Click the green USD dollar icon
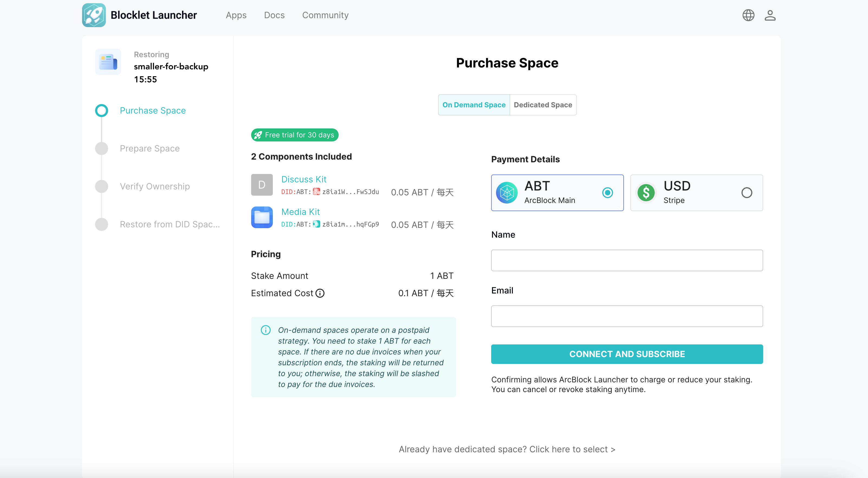The height and width of the screenshot is (478, 868). coord(646,193)
